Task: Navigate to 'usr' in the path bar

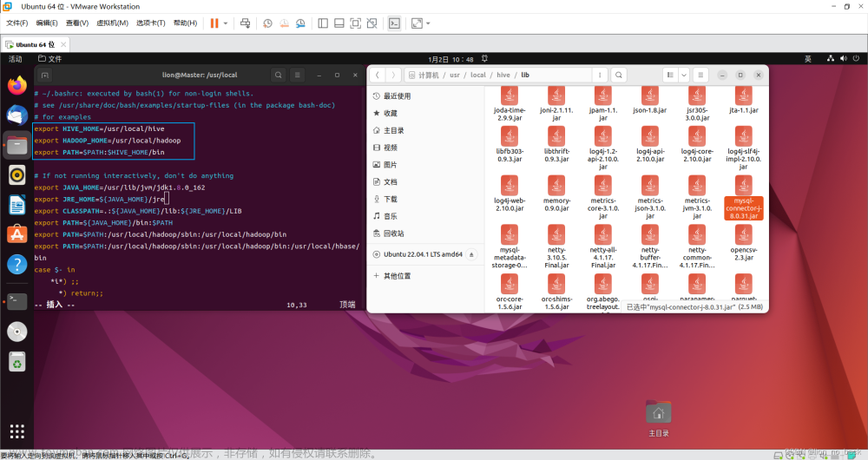Action: 455,76
